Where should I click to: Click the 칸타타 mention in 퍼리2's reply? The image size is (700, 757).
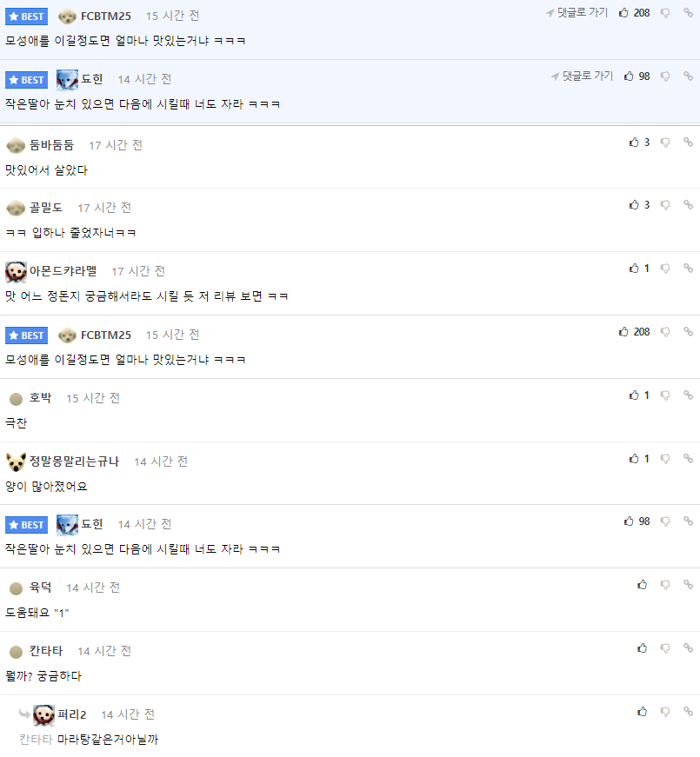(x=36, y=739)
